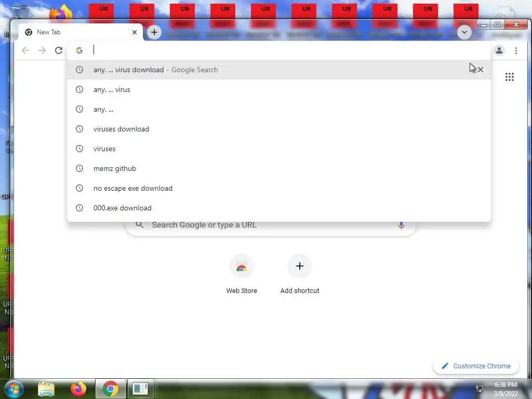The image size is (532, 399).
Task: Open the taskbar clock showing 6:38 PM
Action: tap(506, 389)
